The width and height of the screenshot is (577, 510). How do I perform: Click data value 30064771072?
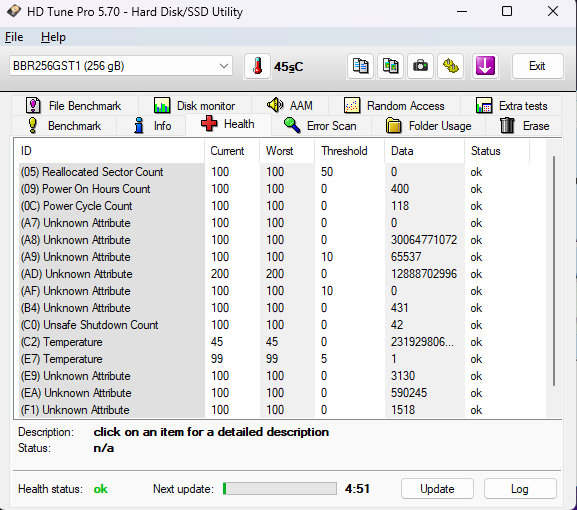pyautogui.click(x=424, y=240)
